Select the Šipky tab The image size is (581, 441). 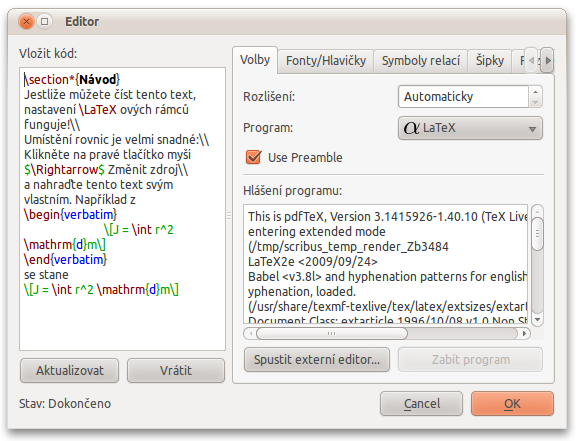(x=489, y=61)
